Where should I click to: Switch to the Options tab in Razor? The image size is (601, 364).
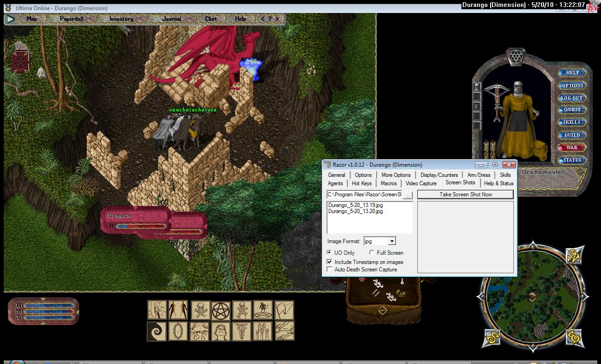tap(363, 175)
